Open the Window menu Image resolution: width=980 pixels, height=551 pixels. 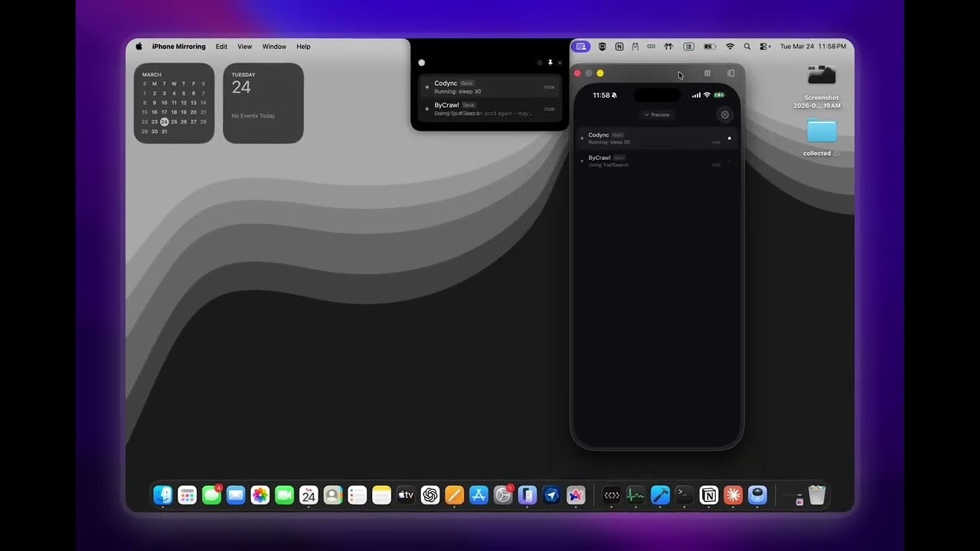coord(274,47)
